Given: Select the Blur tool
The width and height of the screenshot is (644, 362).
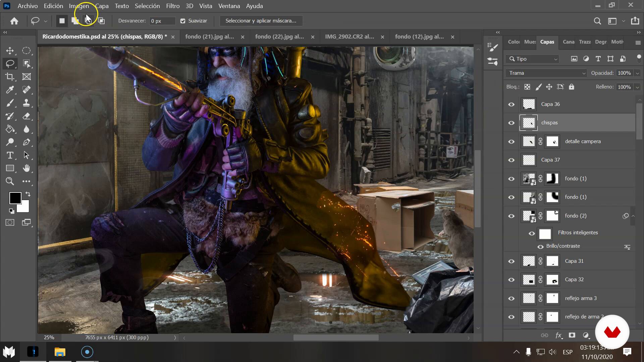Looking at the screenshot, I should click(x=26, y=129).
